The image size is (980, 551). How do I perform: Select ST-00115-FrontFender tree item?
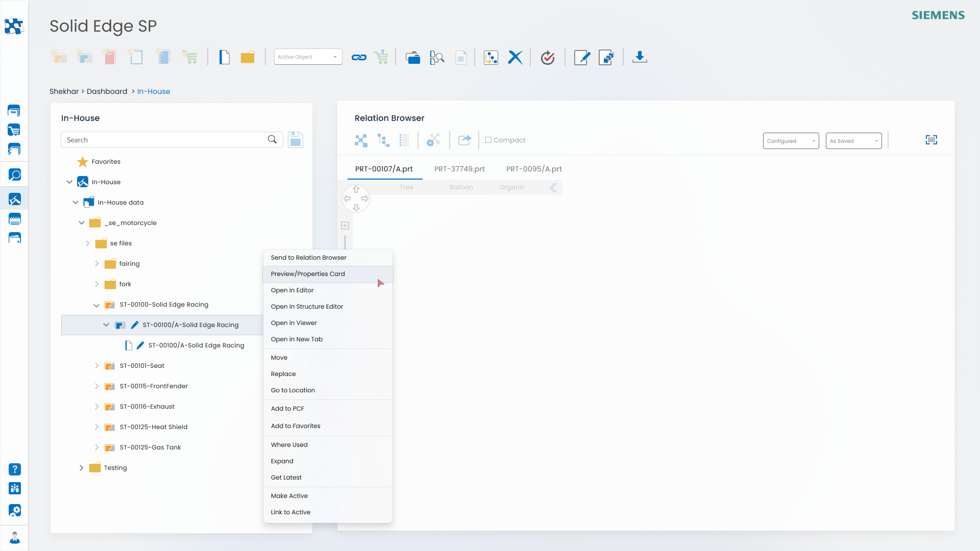154,386
